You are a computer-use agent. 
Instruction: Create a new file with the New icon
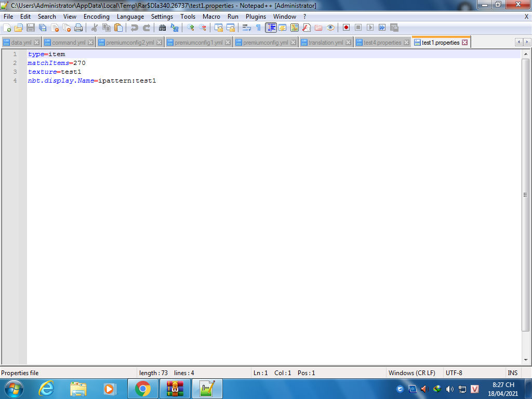[x=7, y=28]
